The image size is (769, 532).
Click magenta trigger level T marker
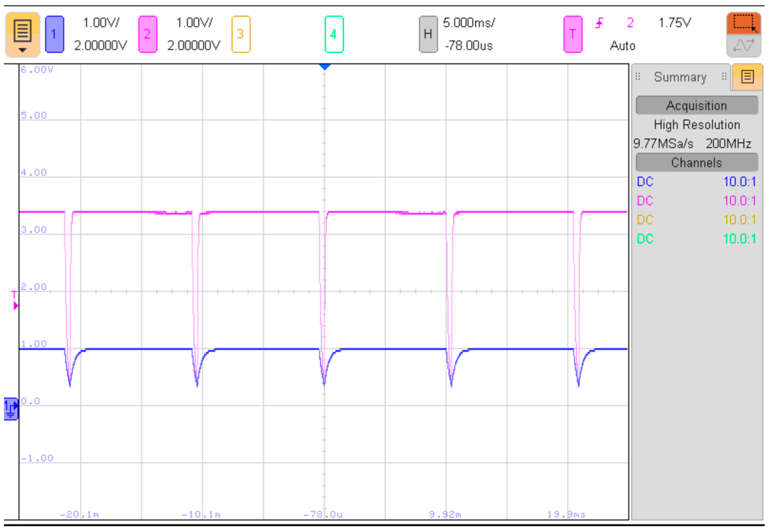pos(15,301)
